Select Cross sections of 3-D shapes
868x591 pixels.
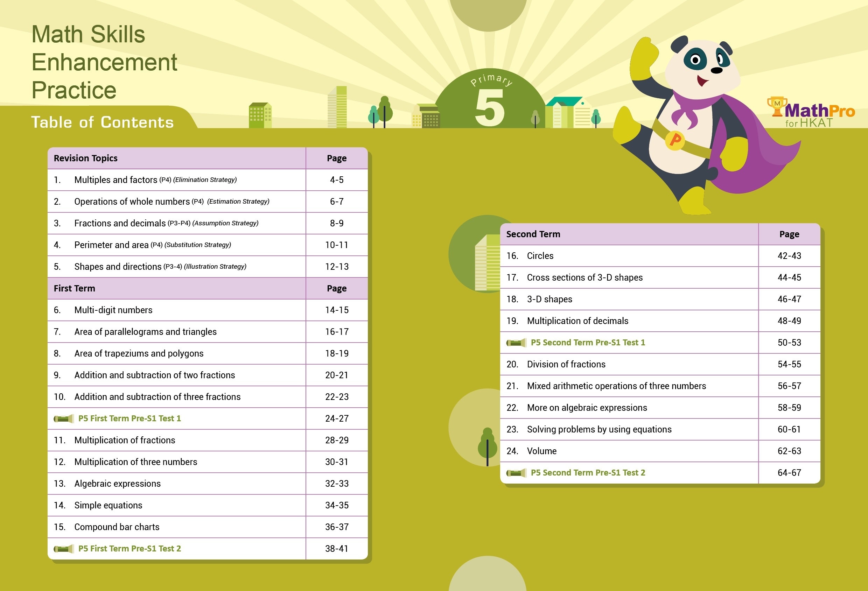coord(585,277)
